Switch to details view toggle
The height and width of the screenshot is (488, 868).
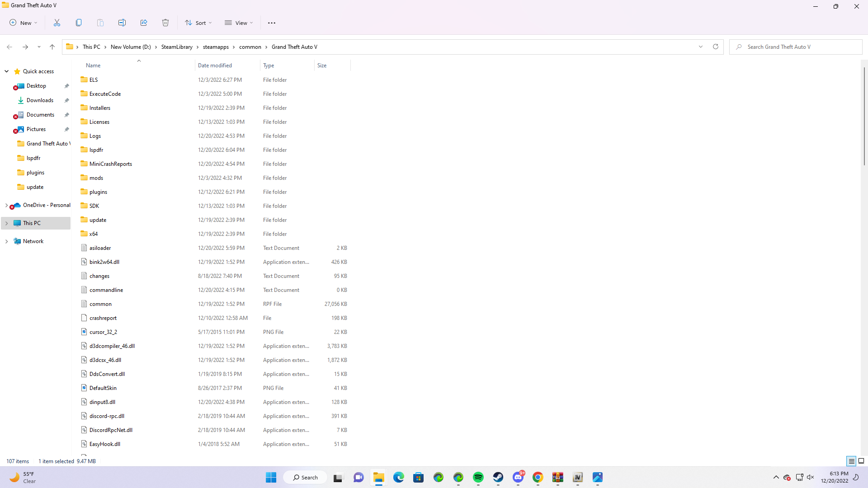(851, 461)
